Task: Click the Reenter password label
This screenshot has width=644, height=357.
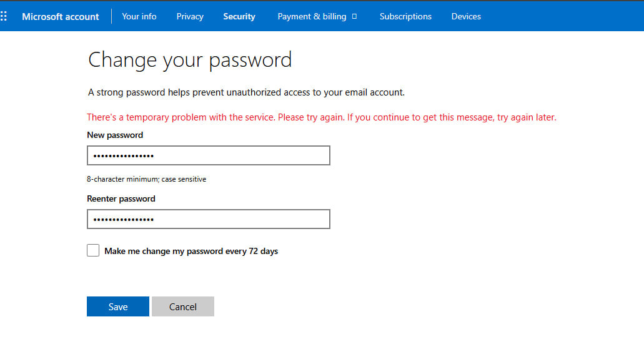Action: pyautogui.click(x=121, y=198)
